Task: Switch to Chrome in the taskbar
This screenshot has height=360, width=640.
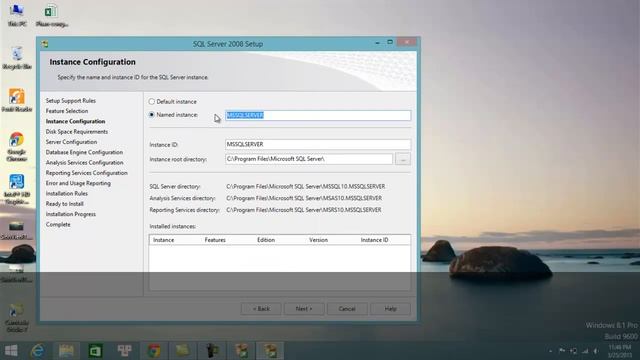Action: (x=154, y=351)
